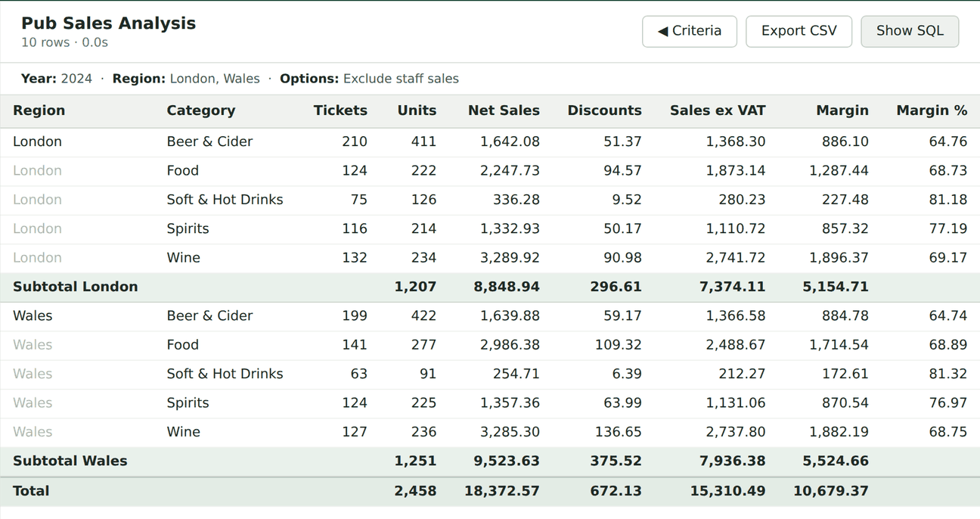The width and height of the screenshot is (980, 519).
Task: Sort by the Tickets column header
Action: point(340,110)
